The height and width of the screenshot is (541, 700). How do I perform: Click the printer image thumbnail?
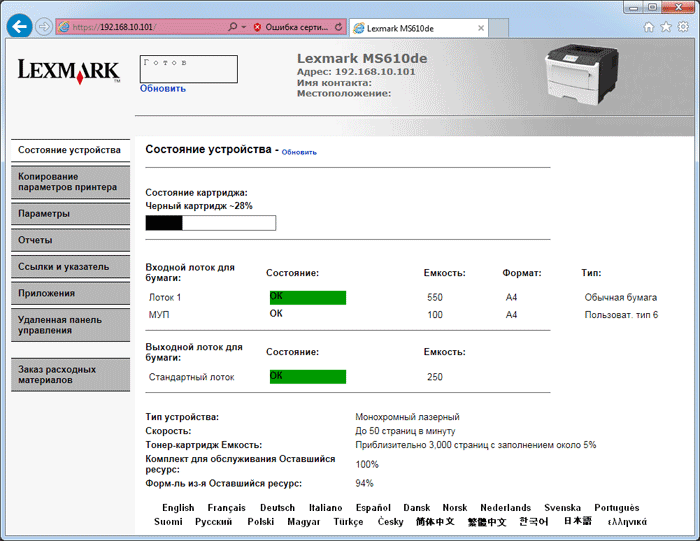coord(581,74)
